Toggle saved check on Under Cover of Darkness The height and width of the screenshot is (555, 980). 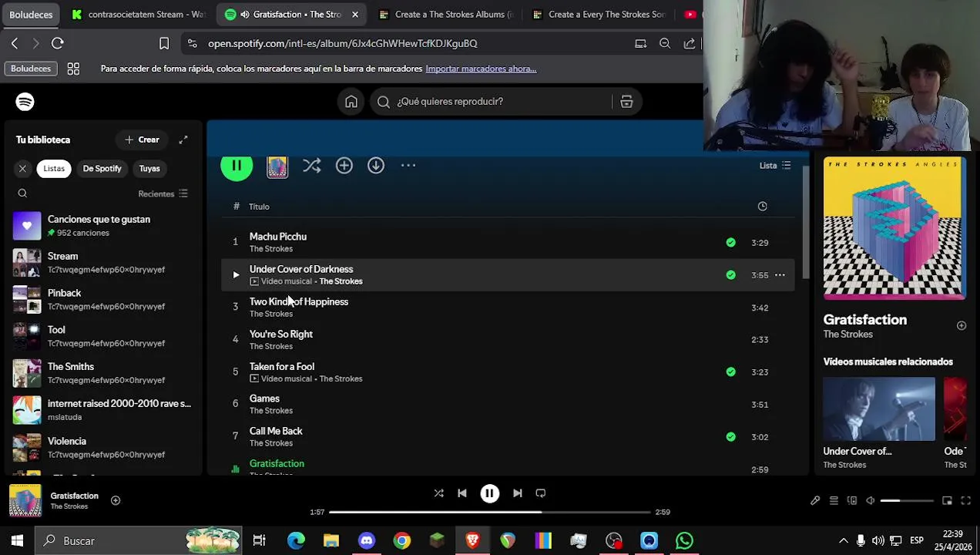(x=730, y=275)
